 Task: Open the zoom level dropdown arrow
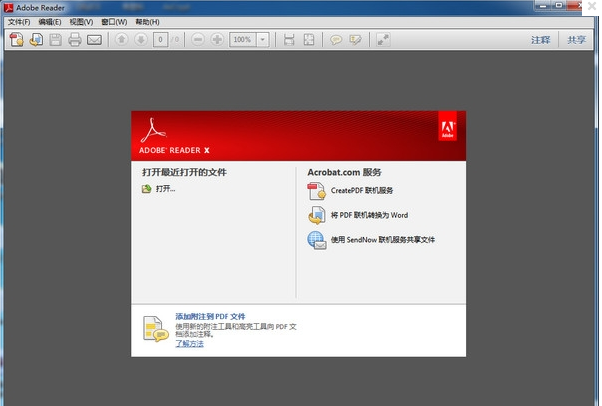[x=263, y=40]
